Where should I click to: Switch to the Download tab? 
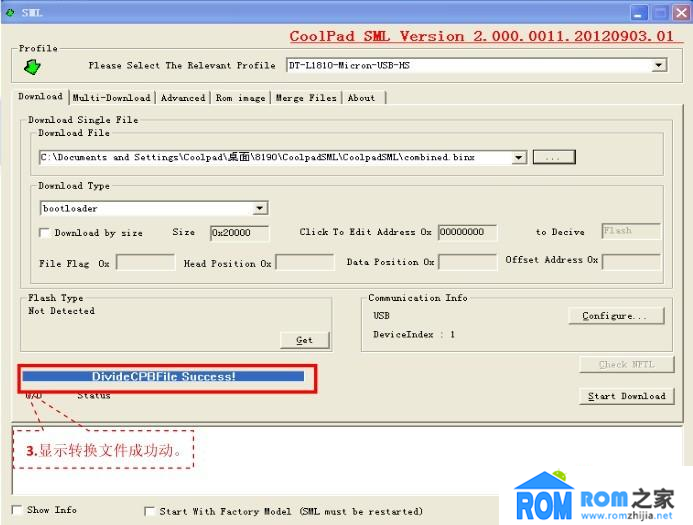40,96
